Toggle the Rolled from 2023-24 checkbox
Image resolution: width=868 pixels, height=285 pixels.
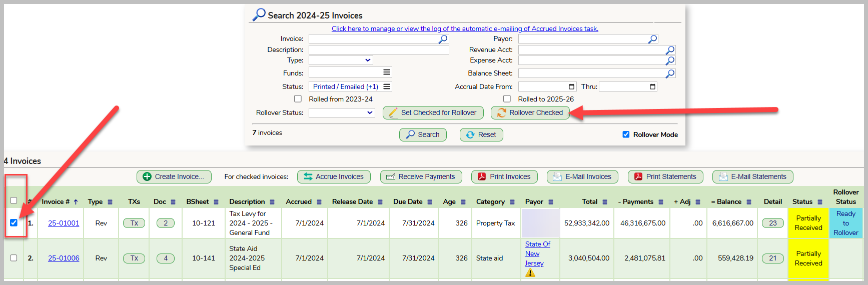pos(298,99)
